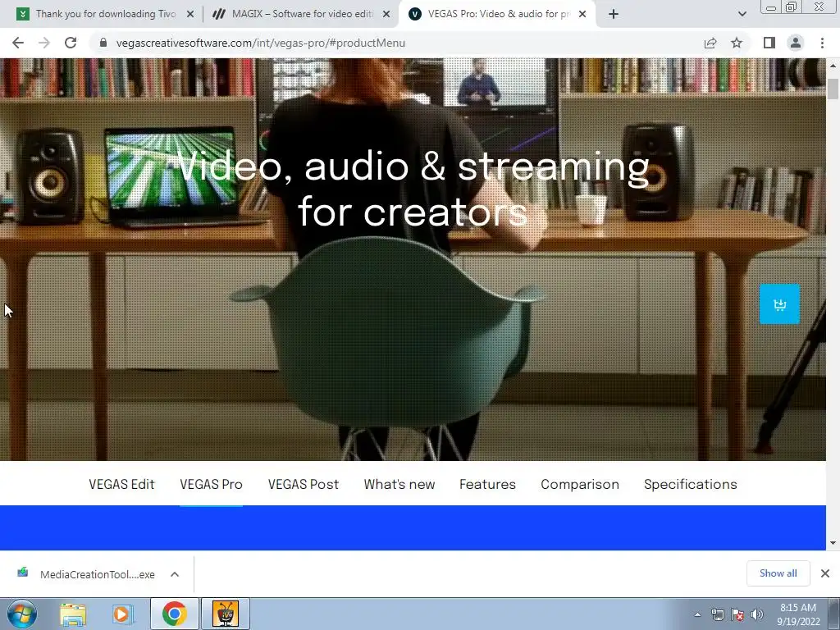View site info via lock icon
The width and height of the screenshot is (840, 630).
coord(103,43)
